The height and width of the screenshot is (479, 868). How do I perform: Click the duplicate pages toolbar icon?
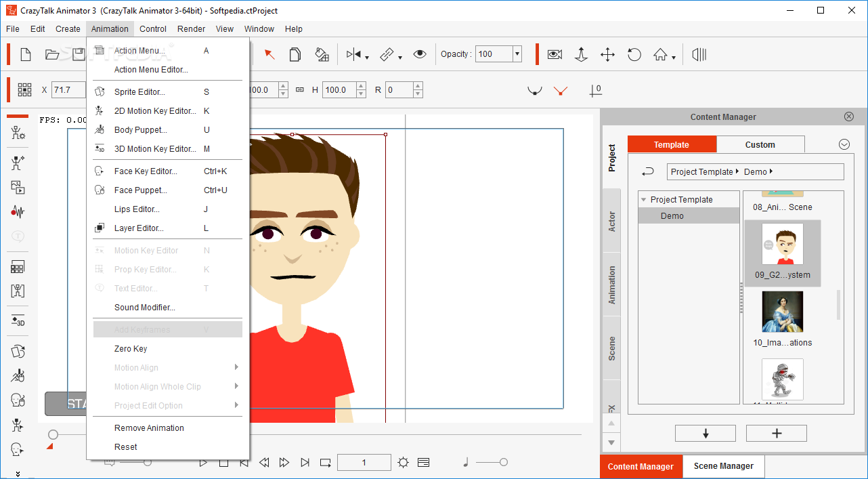click(x=295, y=55)
